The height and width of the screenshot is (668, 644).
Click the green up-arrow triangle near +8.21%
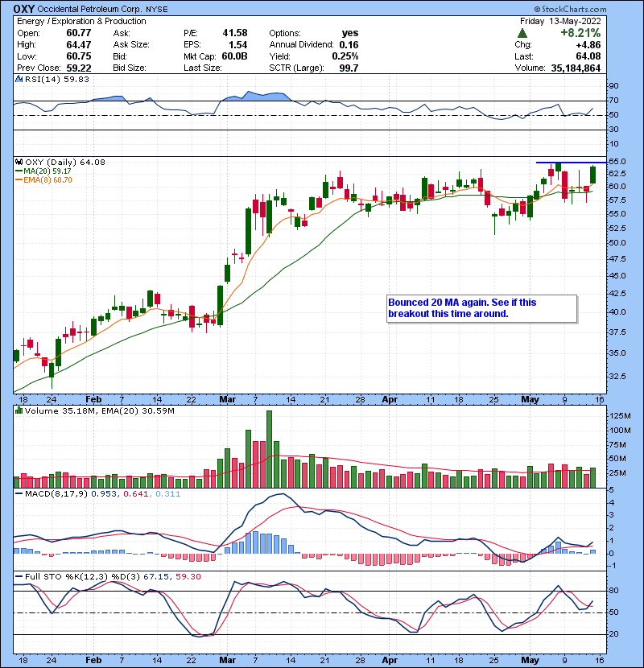point(522,33)
